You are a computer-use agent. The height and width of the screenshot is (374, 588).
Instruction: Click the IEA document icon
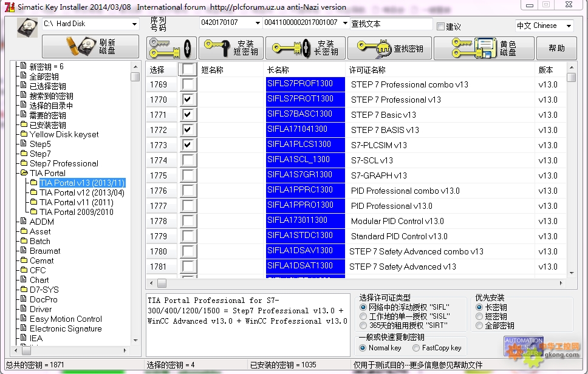point(24,338)
